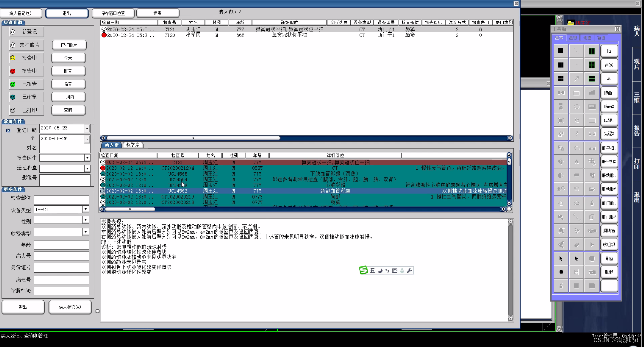Select the four-pane black layout tool

561,79
